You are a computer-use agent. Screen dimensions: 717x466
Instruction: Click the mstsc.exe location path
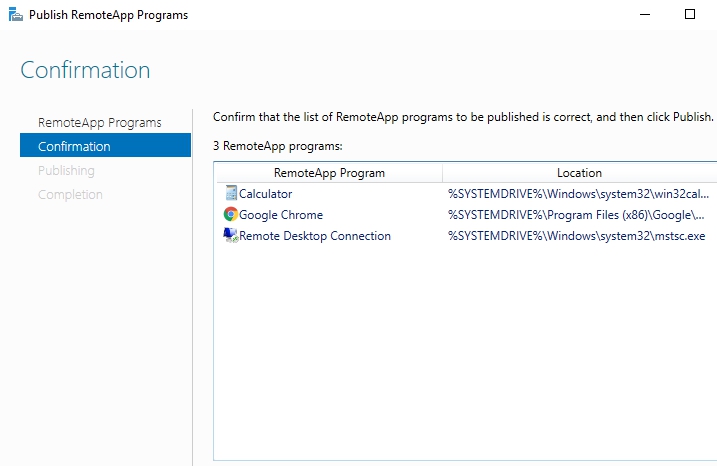[576, 236]
